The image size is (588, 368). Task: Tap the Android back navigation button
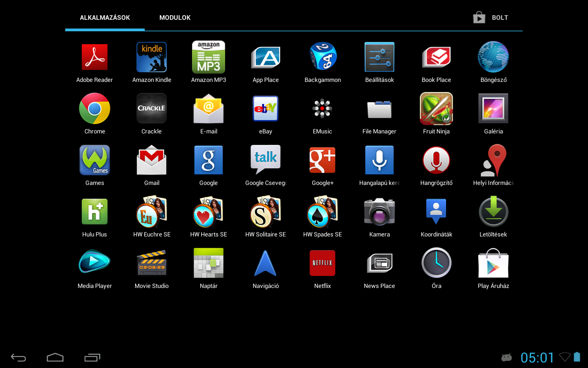click(x=18, y=357)
